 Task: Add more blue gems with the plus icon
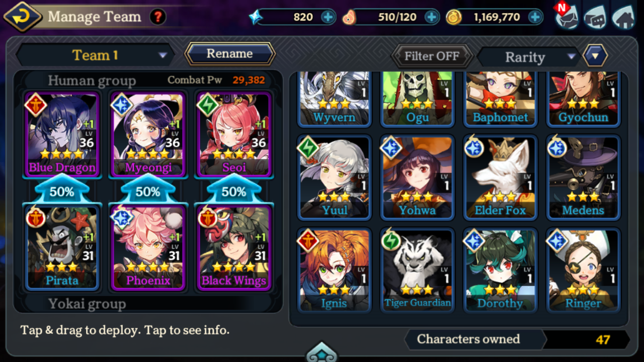(328, 17)
